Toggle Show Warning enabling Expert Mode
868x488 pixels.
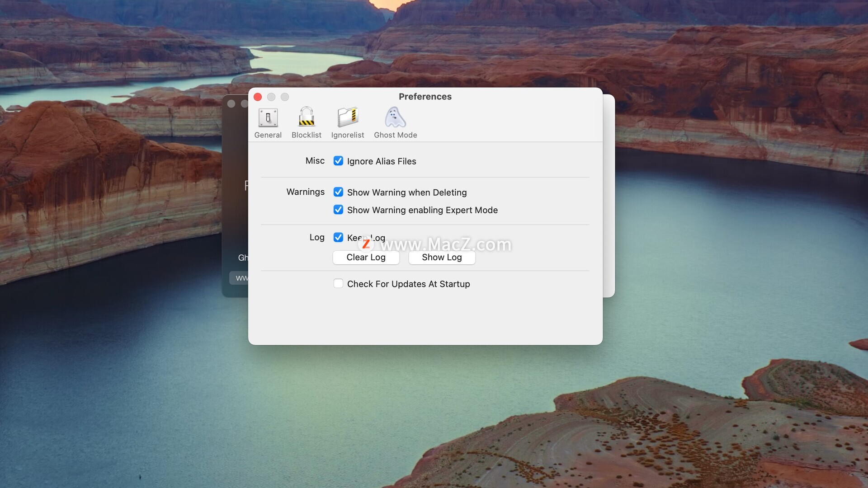(338, 210)
